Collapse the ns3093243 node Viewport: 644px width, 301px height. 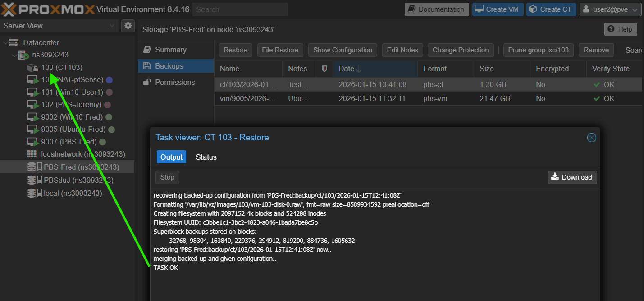[13, 55]
